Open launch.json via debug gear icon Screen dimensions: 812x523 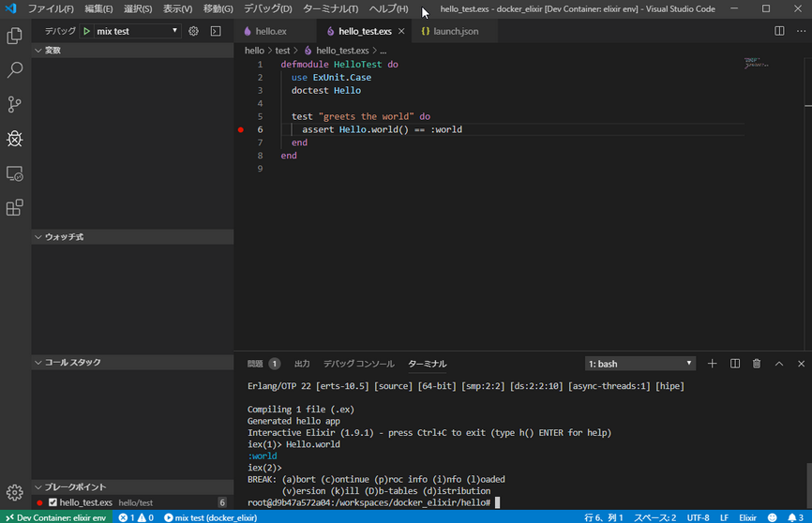point(194,31)
